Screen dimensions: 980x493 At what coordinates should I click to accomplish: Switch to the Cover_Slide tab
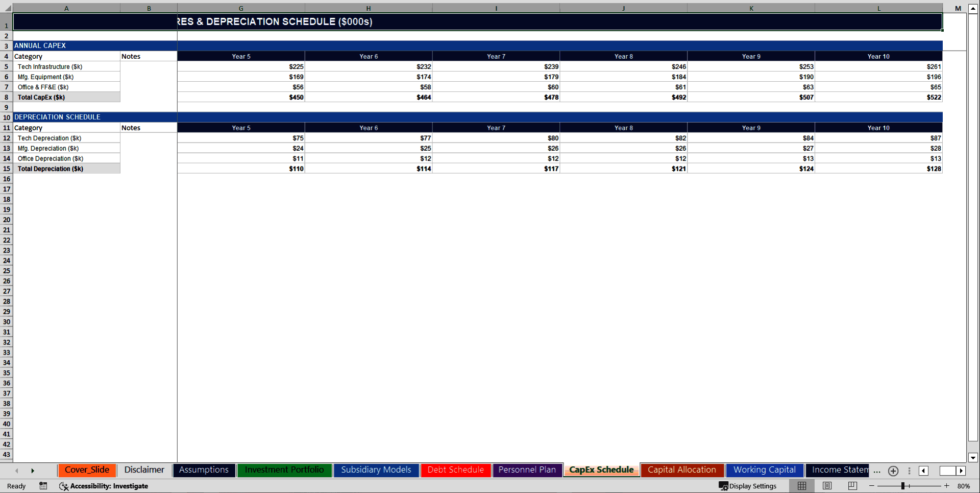tap(87, 470)
